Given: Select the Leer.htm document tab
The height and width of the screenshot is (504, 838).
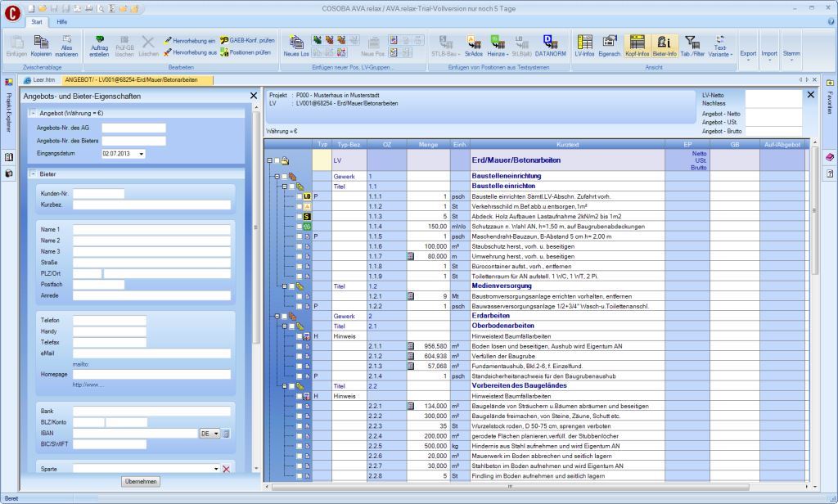Looking at the screenshot, I should coord(38,80).
